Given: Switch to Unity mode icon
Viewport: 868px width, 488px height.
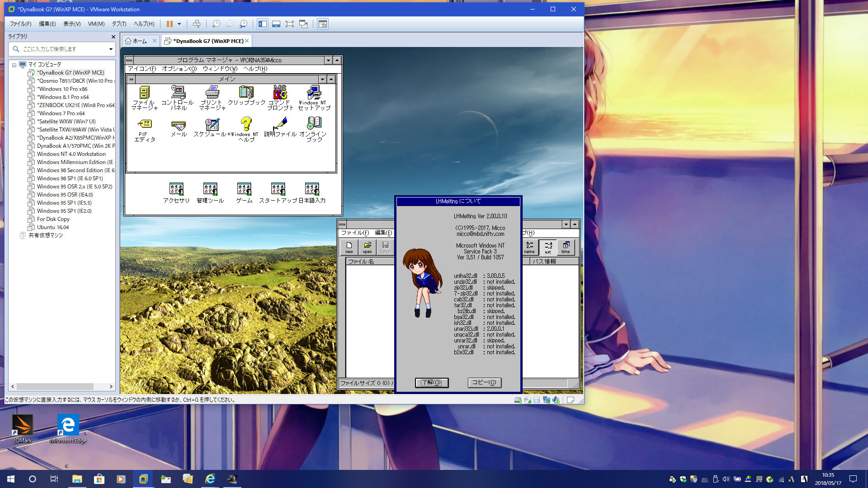Looking at the screenshot, I should (x=304, y=24).
